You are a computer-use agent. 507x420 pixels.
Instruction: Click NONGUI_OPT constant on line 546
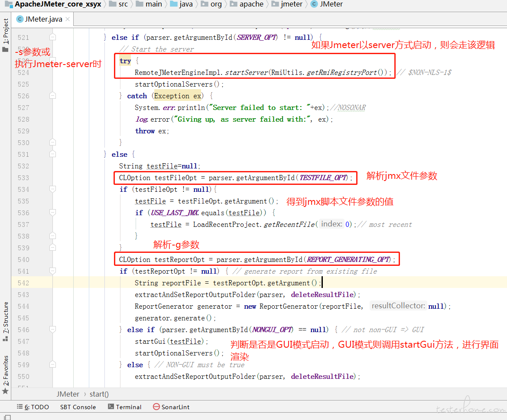(x=272, y=330)
